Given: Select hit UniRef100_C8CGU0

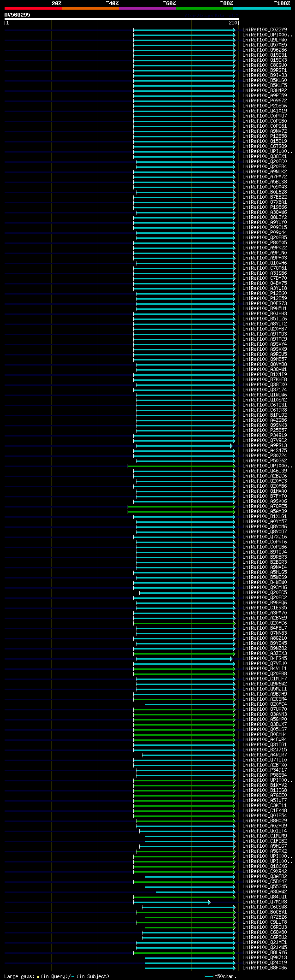Looking at the screenshot, I should (x=265, y=65).
